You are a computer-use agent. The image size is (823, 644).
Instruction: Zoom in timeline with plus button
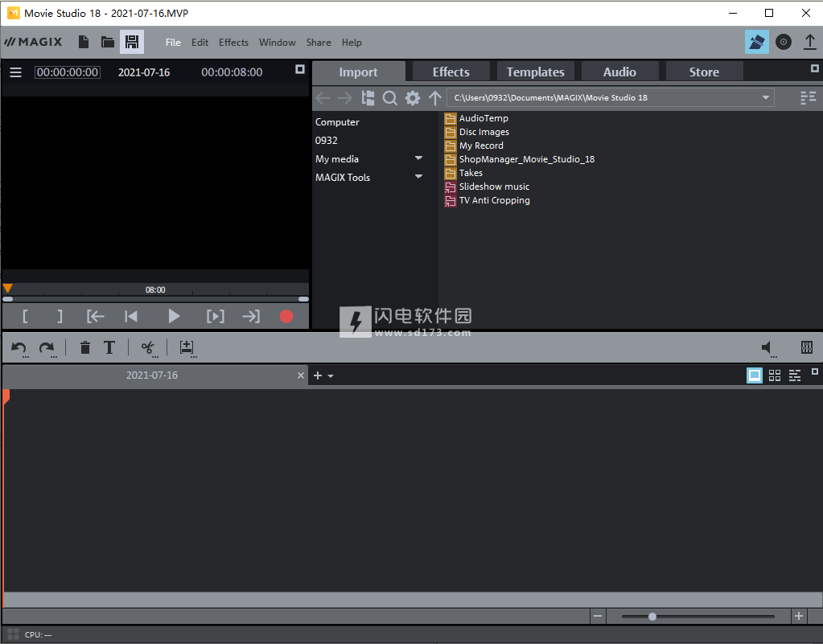(x=799, y=616)
